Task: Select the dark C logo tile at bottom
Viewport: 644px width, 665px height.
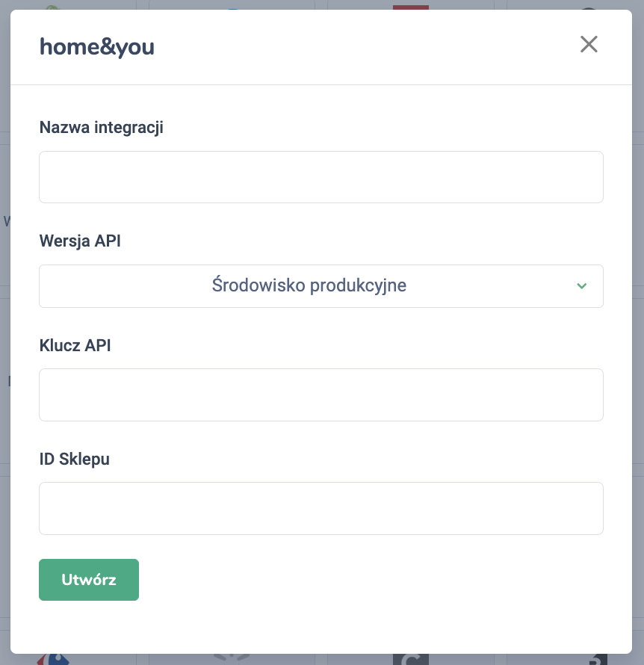Action: (411, 659)
